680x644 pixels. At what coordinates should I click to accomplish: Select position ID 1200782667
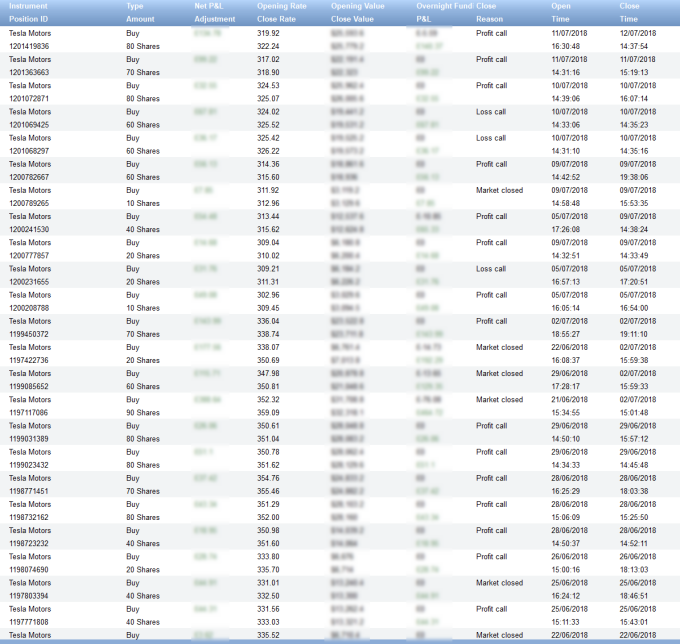tap(29, 177)
